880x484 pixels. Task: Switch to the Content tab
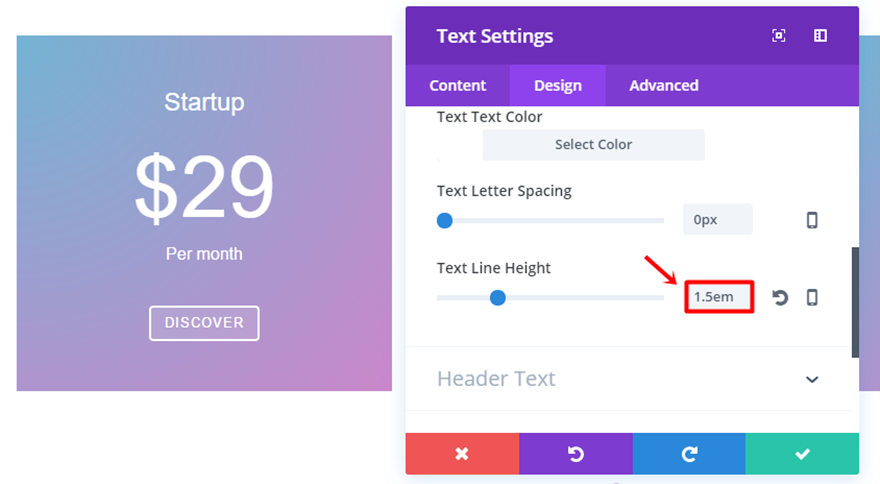(458, 86)
